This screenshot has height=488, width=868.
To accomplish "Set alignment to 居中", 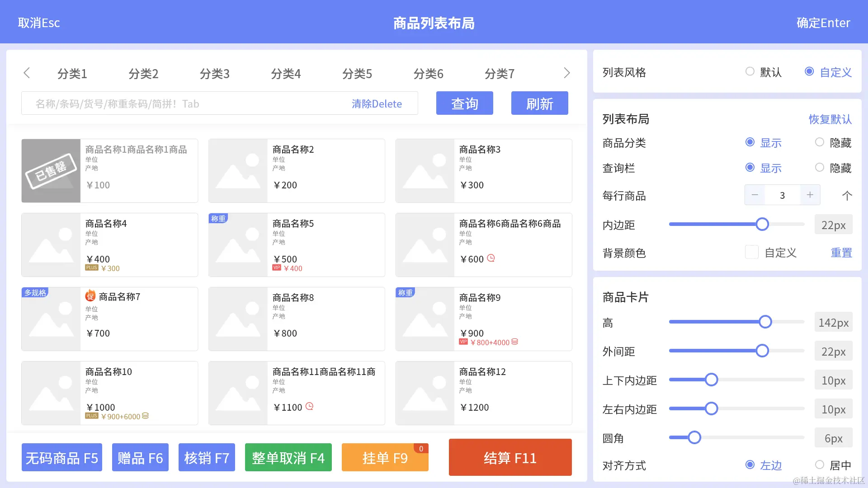I will pyautogui.click(x=820, y=465).
